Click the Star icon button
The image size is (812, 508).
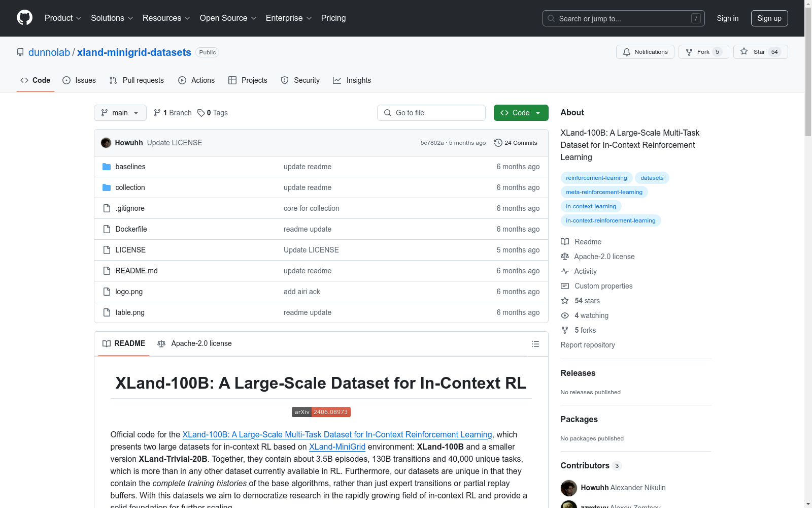pyautogui.click(x=744, y=51)
